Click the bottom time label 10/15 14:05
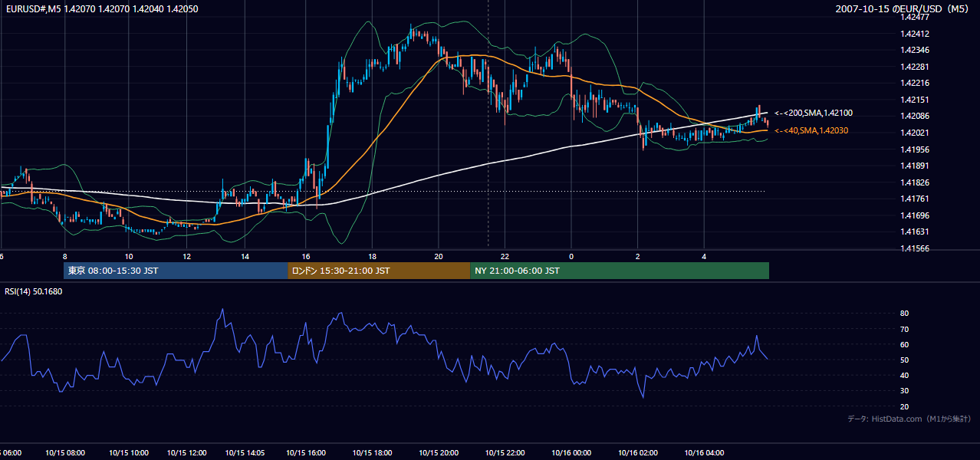980x460 pixels. [245, 453]
